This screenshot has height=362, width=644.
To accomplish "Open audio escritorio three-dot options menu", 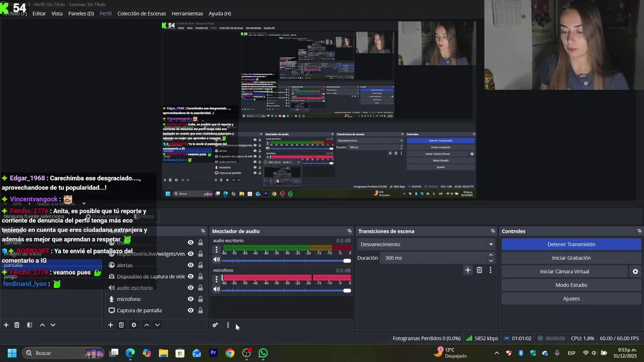I will click(x=216, y=250).
